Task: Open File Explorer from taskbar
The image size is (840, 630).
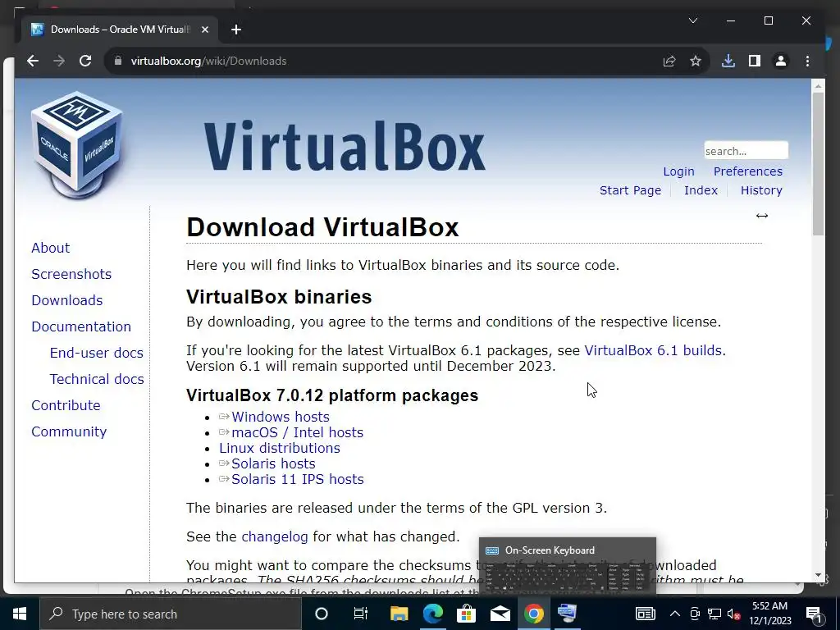Action: (399, 614)
